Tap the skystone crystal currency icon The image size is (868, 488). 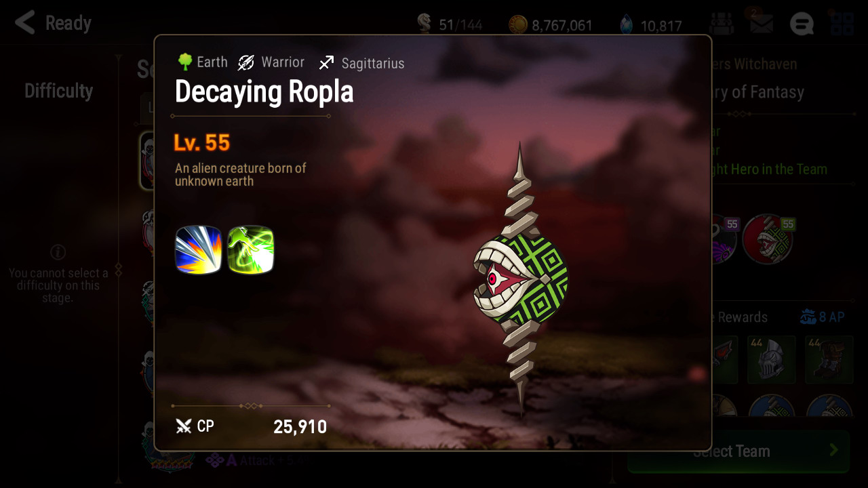[627, 25]
